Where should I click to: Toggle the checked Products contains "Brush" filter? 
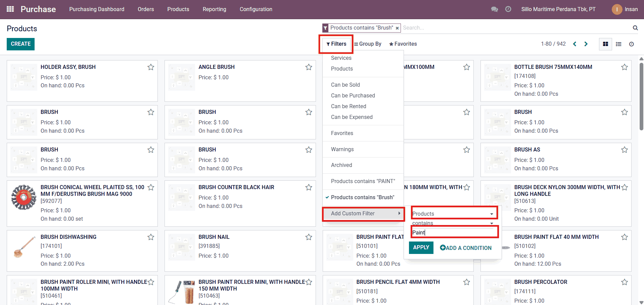362,197
